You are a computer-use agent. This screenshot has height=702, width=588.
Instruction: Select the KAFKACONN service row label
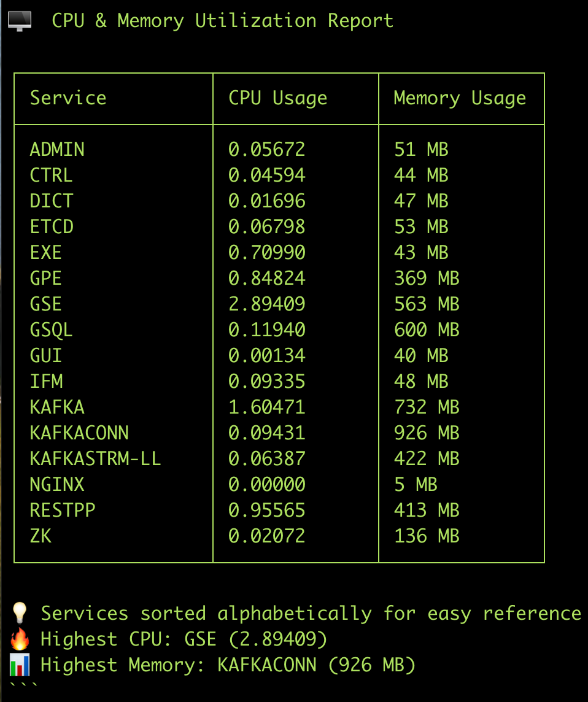point(79,433)
